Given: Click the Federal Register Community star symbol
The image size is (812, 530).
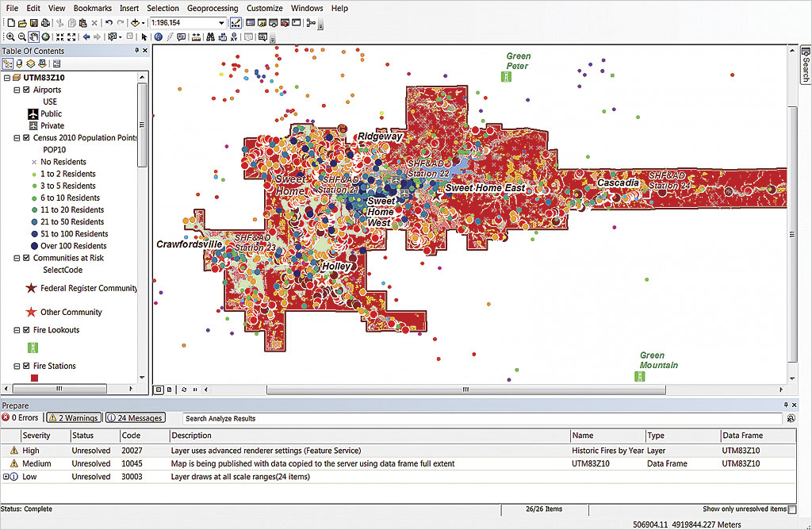Looking at the screenshot, I should pyautogui.click(x=31, y=288).
